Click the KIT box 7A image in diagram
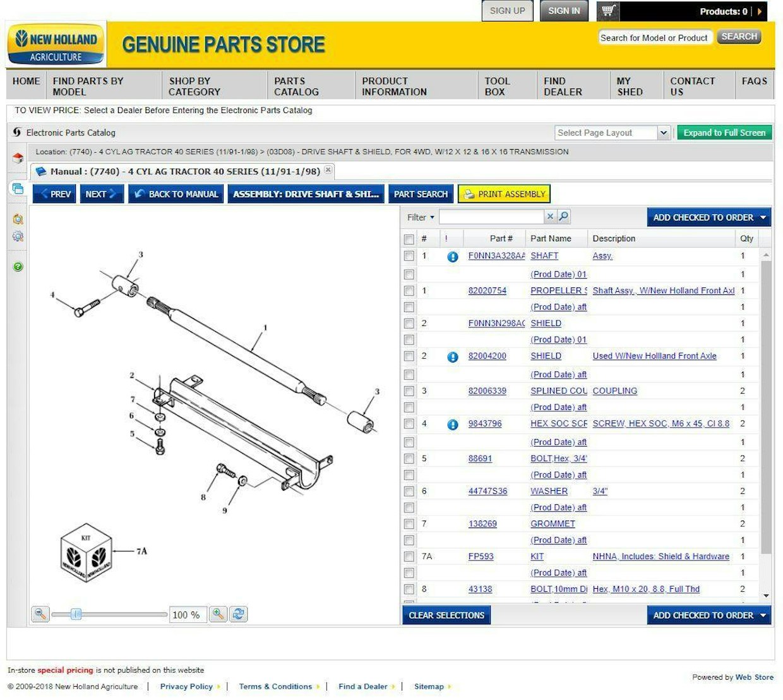Image resolution: width=783 pixels, height=700 pixels. point(87,552)
